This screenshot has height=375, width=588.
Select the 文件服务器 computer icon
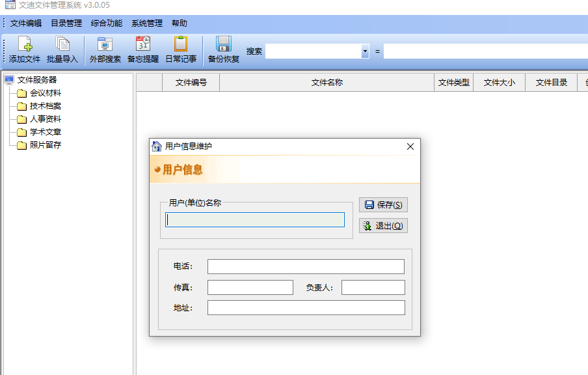tap(9, 79)
